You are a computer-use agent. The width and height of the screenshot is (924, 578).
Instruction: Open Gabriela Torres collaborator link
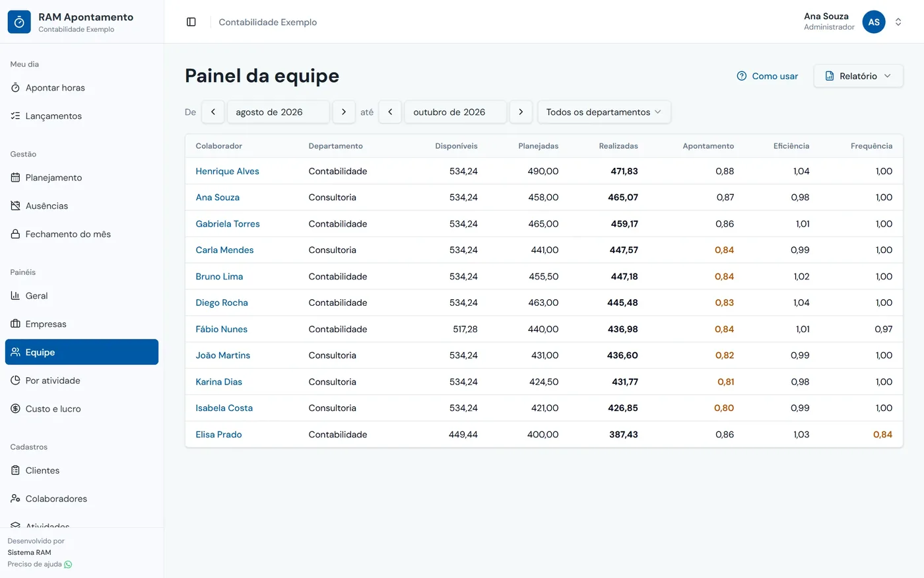point(228,224)
